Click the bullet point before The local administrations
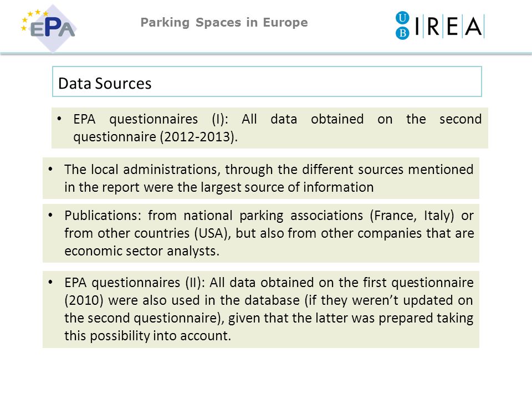Viewport: 532px width, 399px height. point(50,169)
